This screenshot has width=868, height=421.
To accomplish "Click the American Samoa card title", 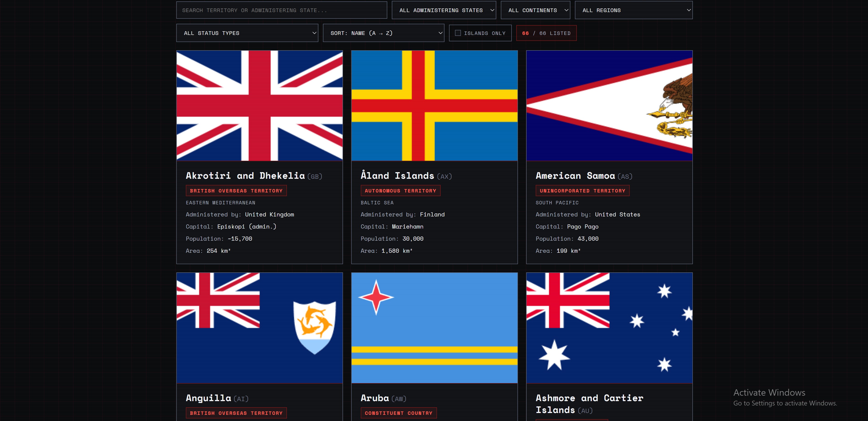I will tap(575, 176).
